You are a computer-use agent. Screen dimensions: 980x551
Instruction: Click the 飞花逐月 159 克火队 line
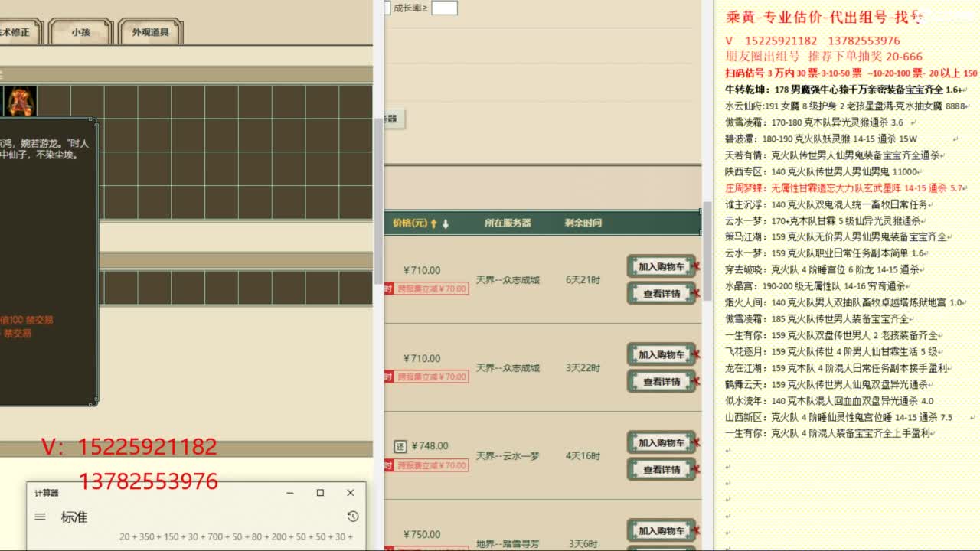(831, 351)
